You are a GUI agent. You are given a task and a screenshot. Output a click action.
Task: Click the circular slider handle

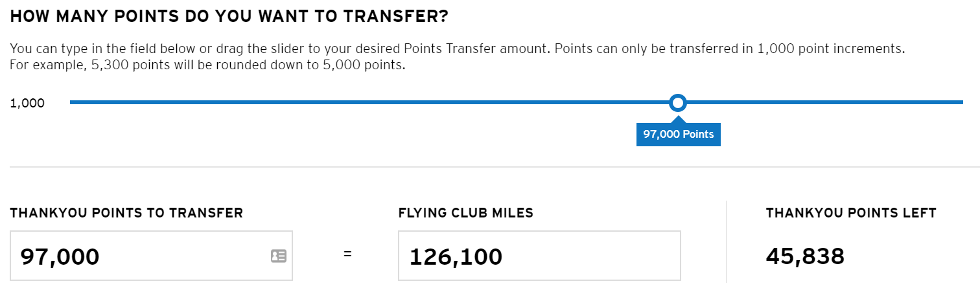pyautogui.click(x=678, y=102)
